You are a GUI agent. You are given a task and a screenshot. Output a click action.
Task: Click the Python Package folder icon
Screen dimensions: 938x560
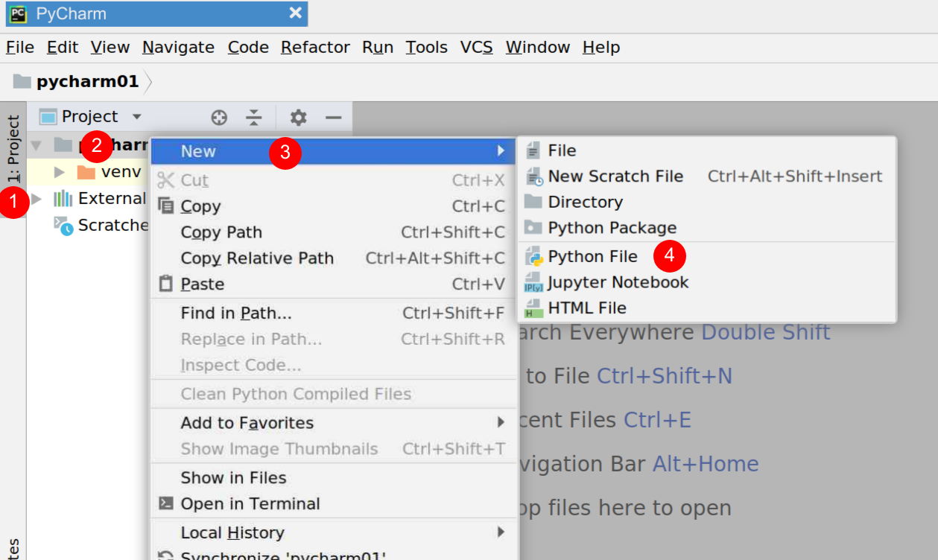[533, 228]
